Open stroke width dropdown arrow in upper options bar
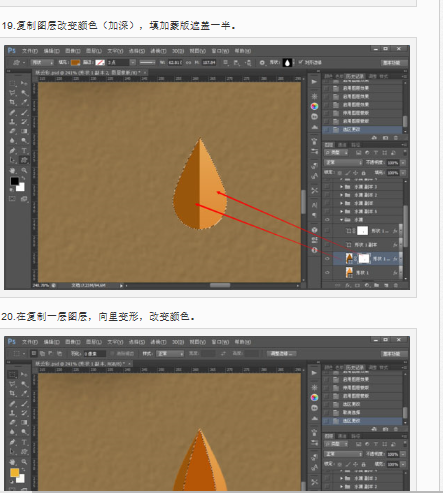The height and width of the screenshot is (493, 443). pos(133,62)
